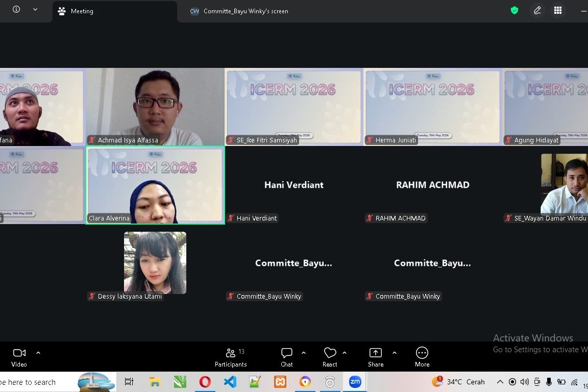Expand the Video options arrow
This screenshot has width=588, height=392.
point(38,353)
